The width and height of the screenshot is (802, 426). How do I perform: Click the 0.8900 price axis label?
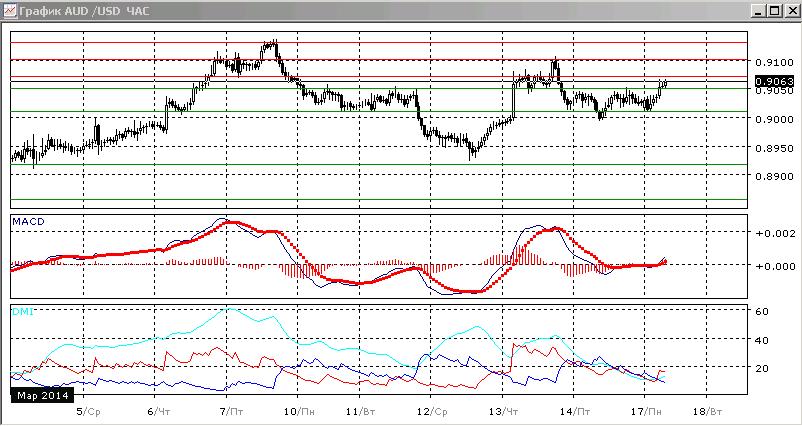pos(772,176)
